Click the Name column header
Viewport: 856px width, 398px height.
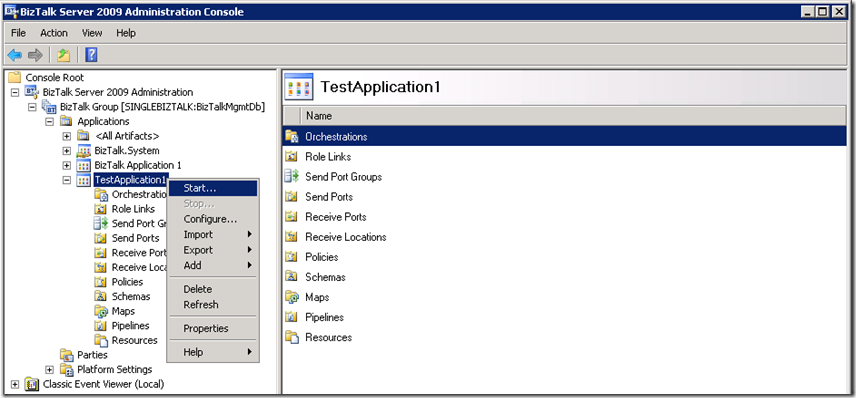coord(573,116)
